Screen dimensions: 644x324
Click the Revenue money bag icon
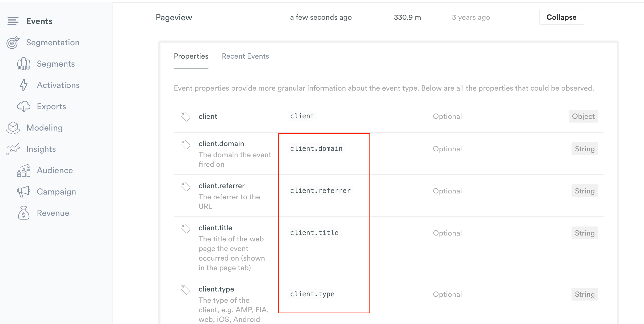point(24,213)
